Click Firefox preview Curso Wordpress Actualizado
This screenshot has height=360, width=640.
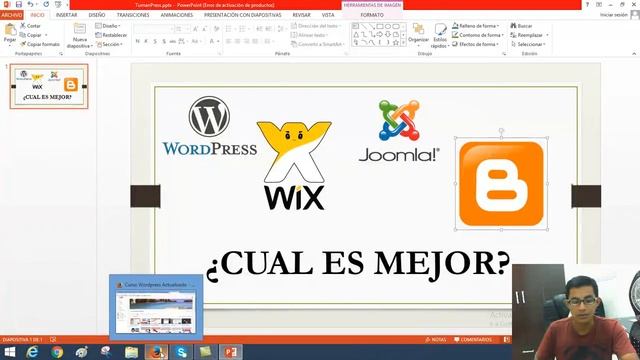(x=156, y=307)
